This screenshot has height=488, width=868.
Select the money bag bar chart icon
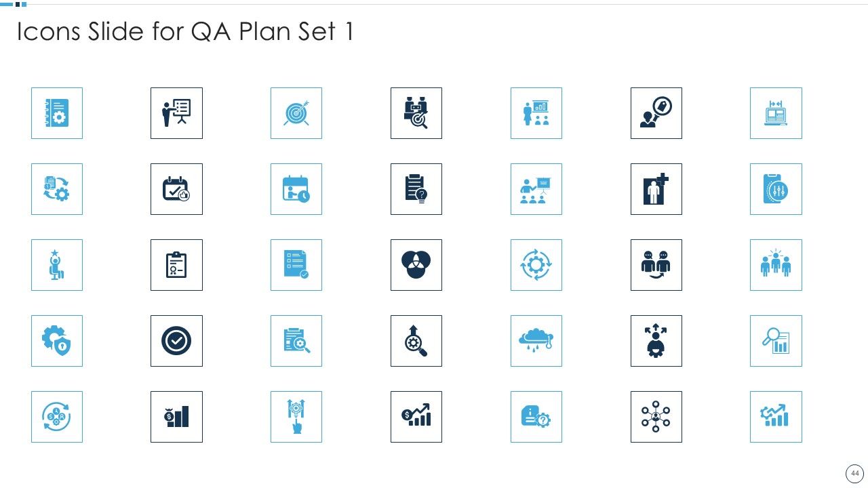(x=176, y=417)
